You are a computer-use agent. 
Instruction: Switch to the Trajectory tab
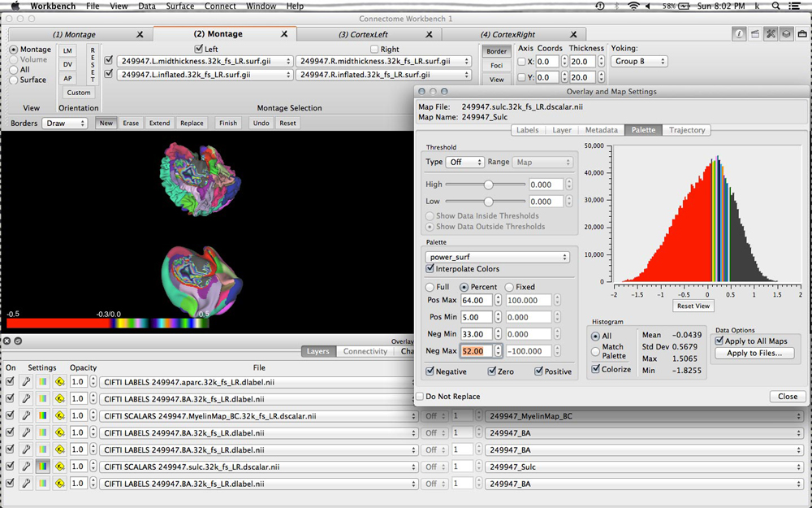[687, 130]
